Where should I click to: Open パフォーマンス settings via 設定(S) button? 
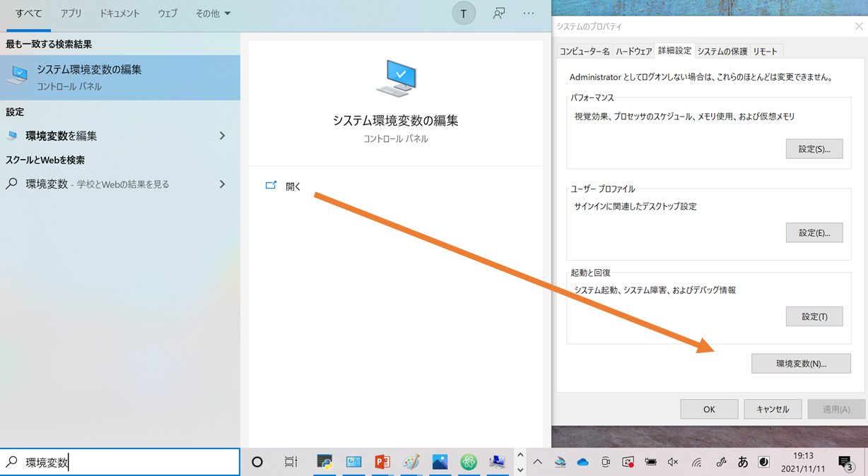(814, 148)
